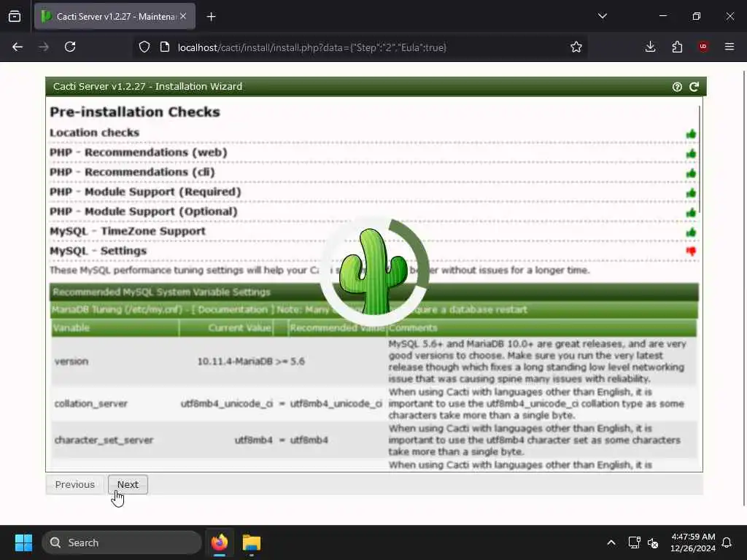
Task: Click the shield tracking protection icon
Action: pyautogui.click(x=144, y=47)
